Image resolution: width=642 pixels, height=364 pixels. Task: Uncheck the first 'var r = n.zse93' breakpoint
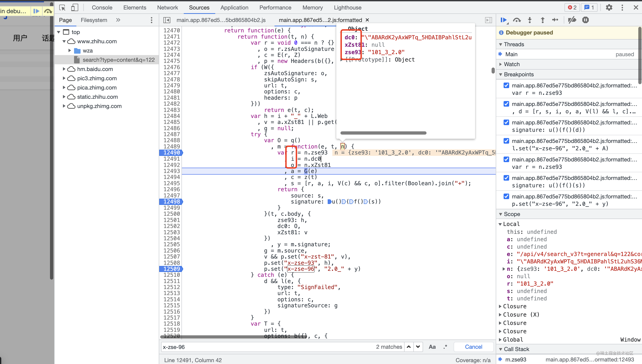[x=506, y=86]
